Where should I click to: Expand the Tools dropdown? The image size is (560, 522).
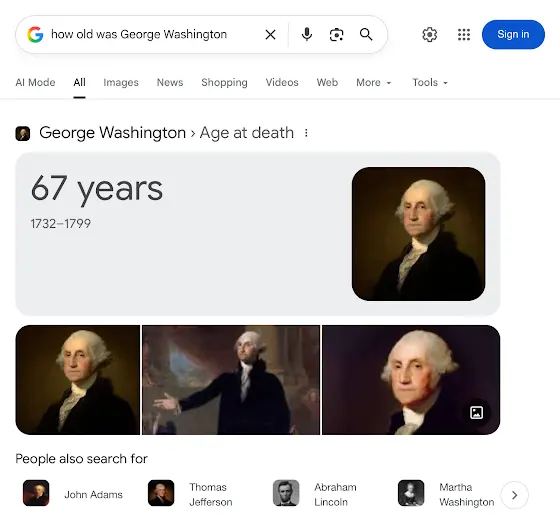[430, 82]
